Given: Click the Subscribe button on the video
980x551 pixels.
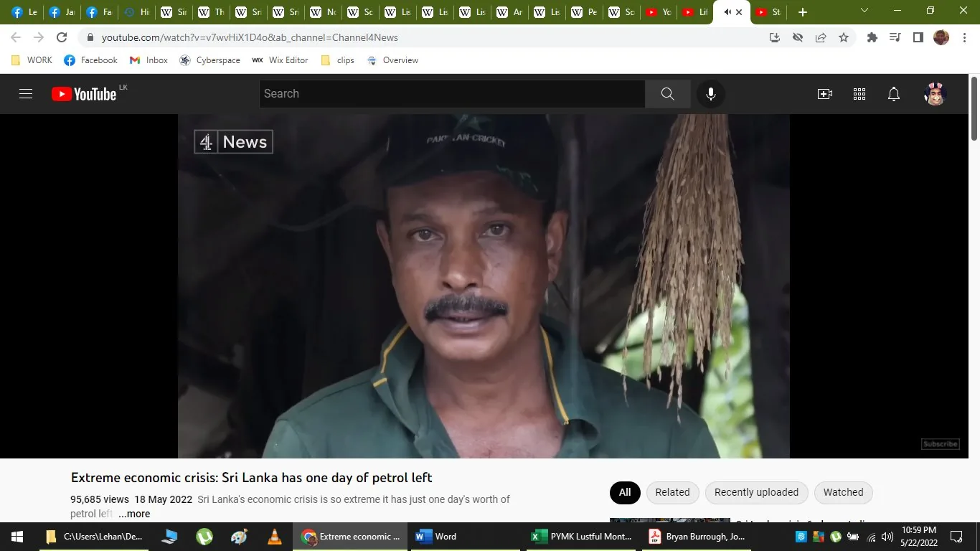Looking at the screenshot, I should (x=940, y=443).
